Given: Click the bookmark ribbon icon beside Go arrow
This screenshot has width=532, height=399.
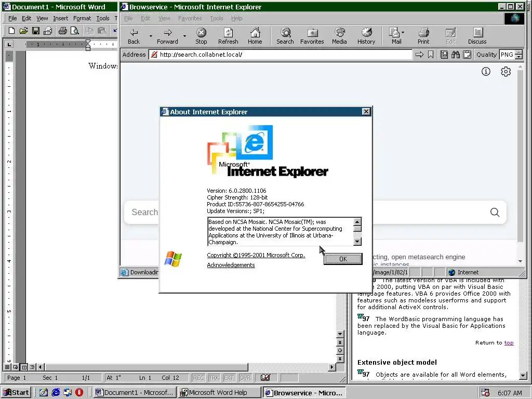Looking at the screenshot, I should point(431,55).
